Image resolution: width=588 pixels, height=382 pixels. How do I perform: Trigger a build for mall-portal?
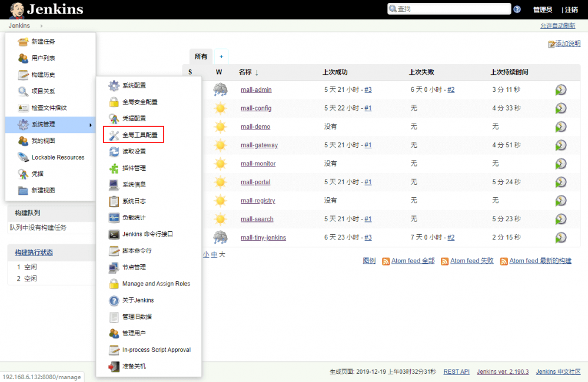point(560,182)
